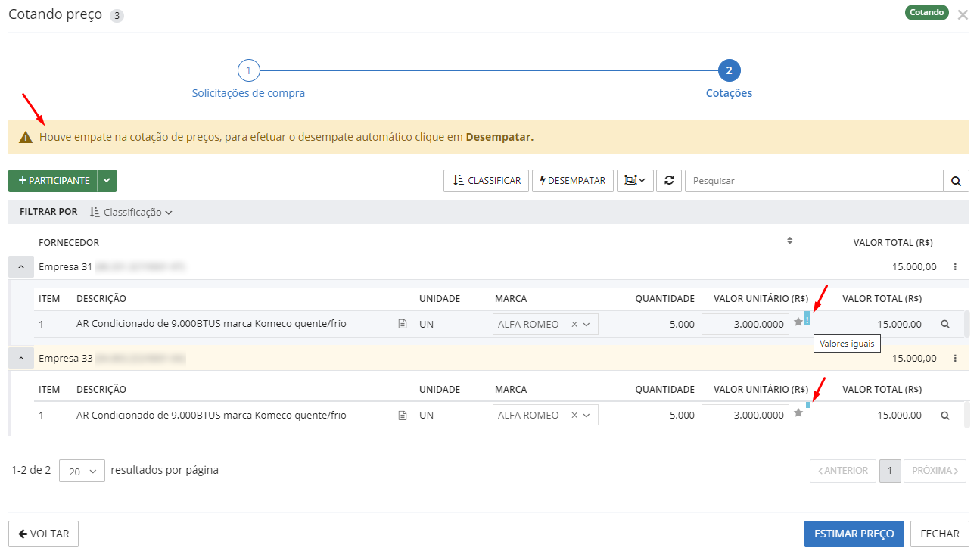Click the item description text under Empresa 31
The width and height of the screenshot is (980, 554).
pos(211,324)
